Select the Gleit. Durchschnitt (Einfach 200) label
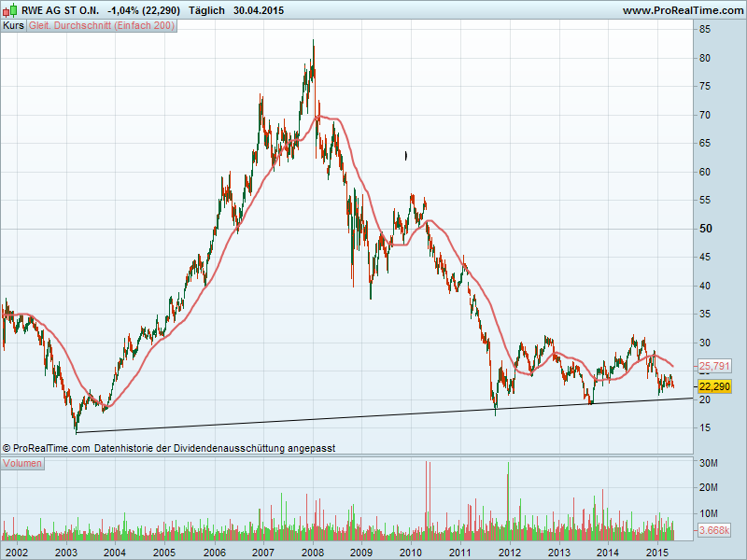 point(102,25)
